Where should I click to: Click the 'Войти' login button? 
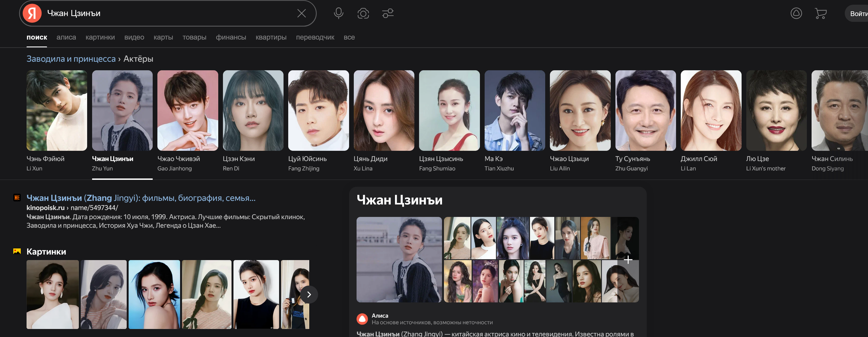[857, 14]
